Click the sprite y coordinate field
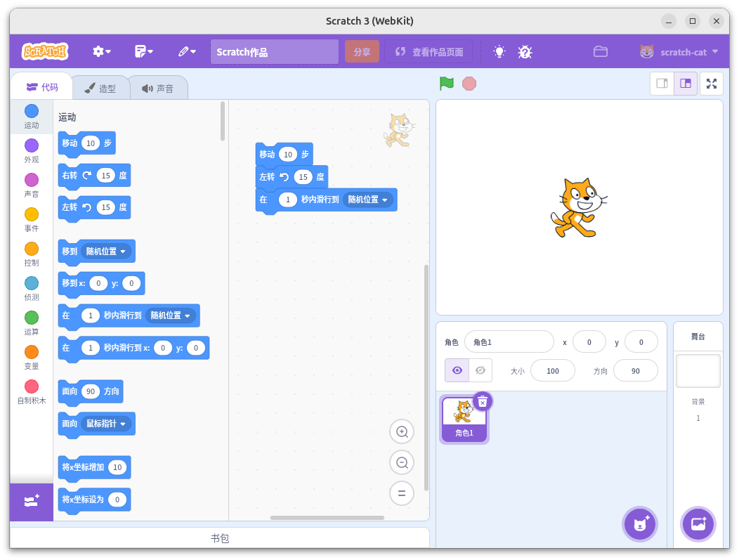The width and height of the screenshot is (739, 560). pos(641,342)
